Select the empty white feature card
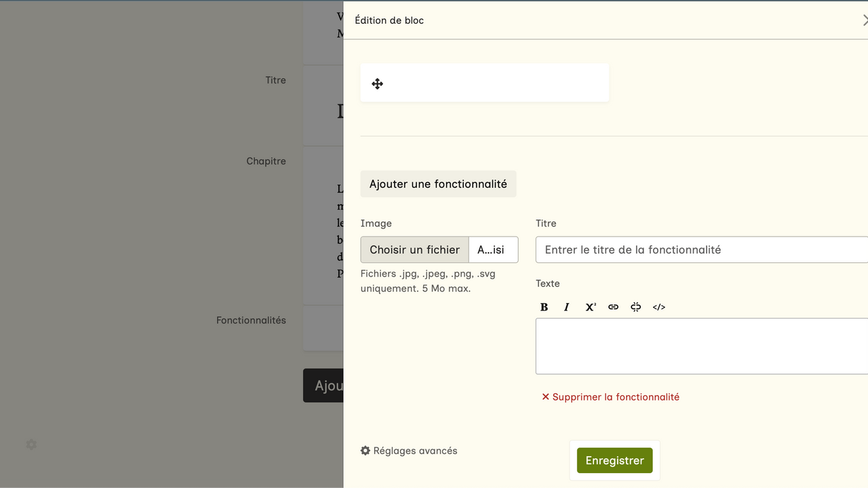 coord(495,83)
